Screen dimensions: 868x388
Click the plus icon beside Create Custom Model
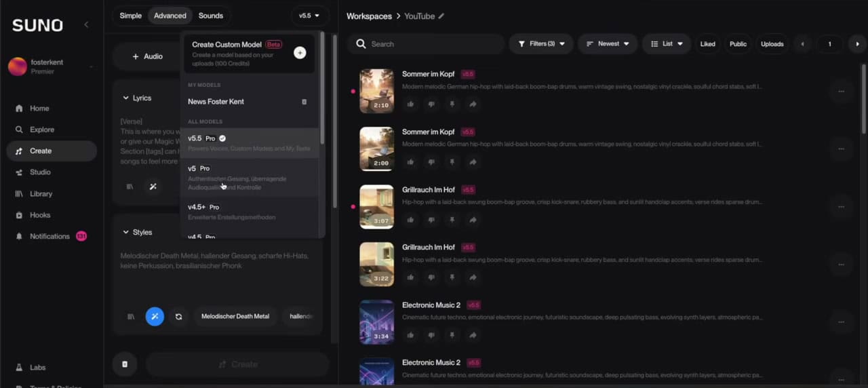tap(300, 53)
